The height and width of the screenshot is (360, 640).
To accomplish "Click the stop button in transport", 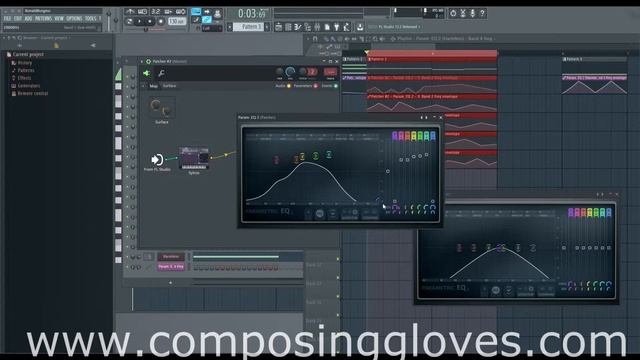I will 150,21.
